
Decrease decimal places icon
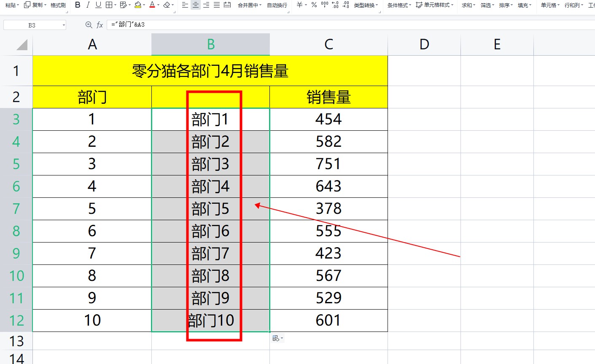pyautogui.click(x=345, y=5)
